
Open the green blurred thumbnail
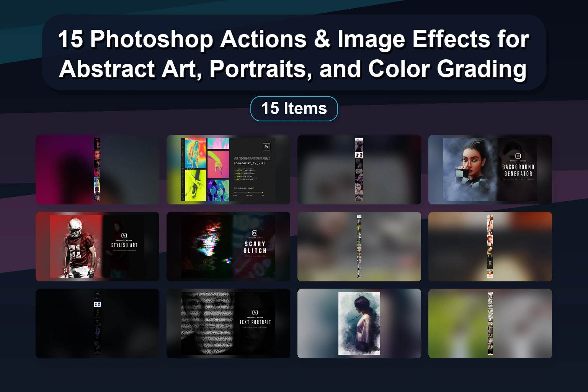pos(490,323)
